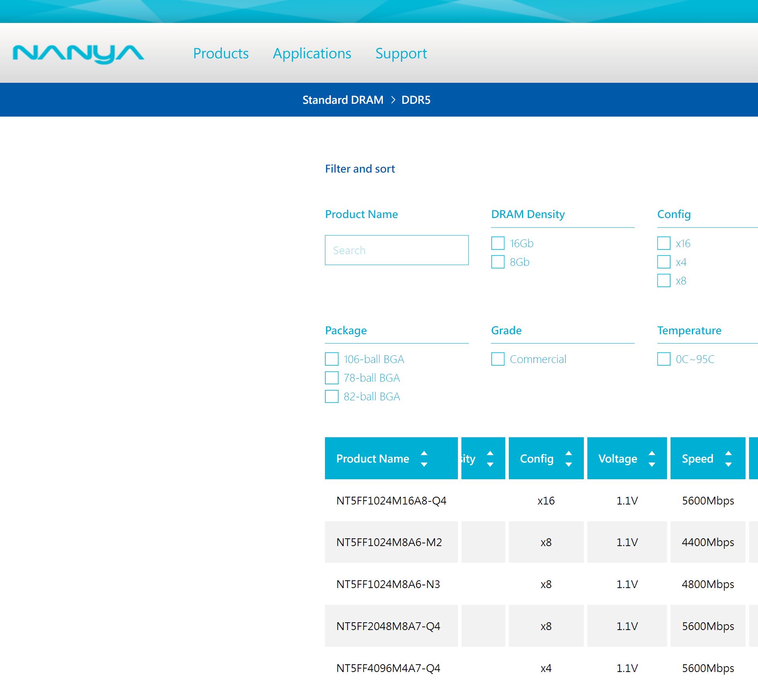Click the Nanya logo
This screenshot has width=758, height=700.
point(78,53)
